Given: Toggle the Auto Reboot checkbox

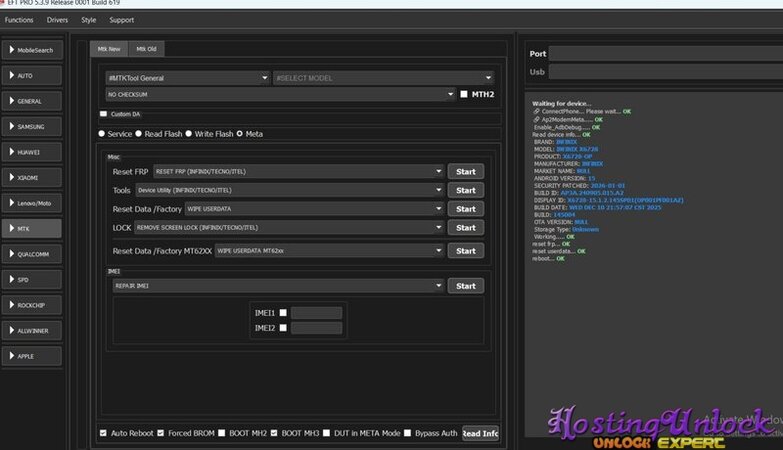Looking at the screenshot, I should (103, 433).
